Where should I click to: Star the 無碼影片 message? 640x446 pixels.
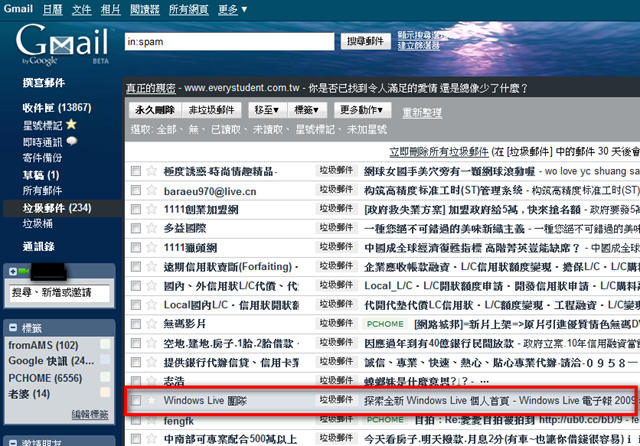click(151, 324)
